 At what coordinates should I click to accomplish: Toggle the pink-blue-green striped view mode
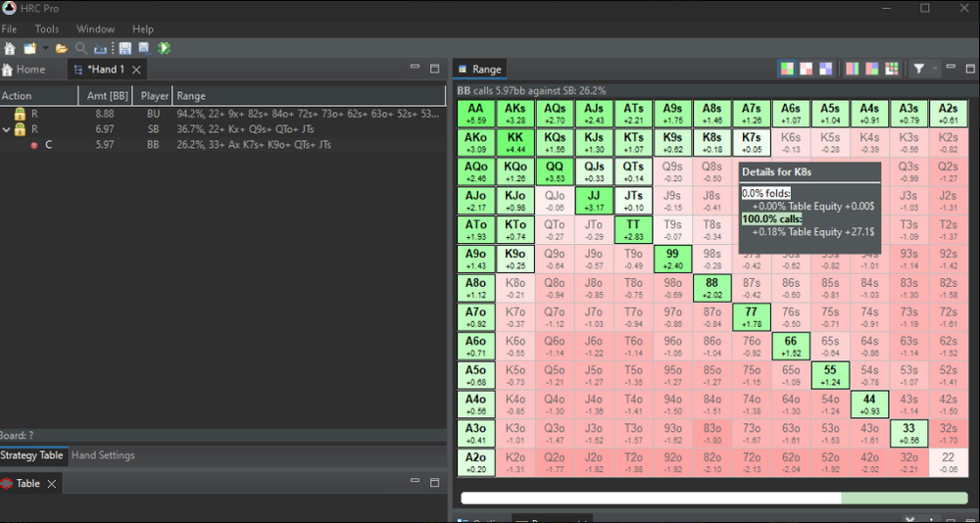[x=852, y=69]
